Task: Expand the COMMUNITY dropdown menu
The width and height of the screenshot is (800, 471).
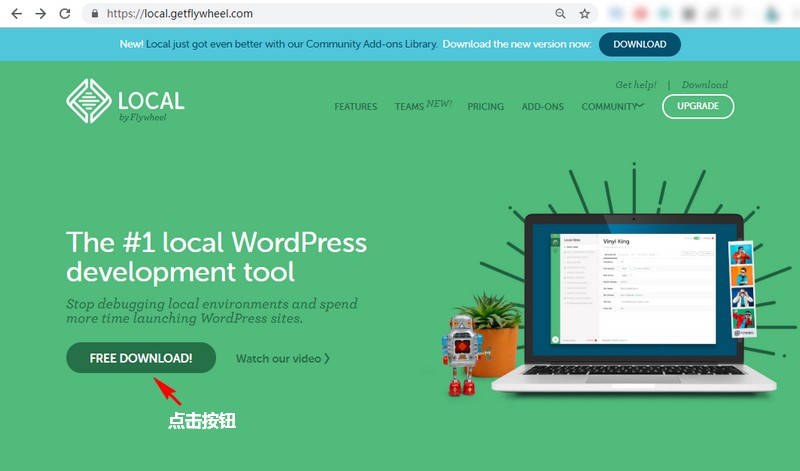Action: [x=612, y=107]
